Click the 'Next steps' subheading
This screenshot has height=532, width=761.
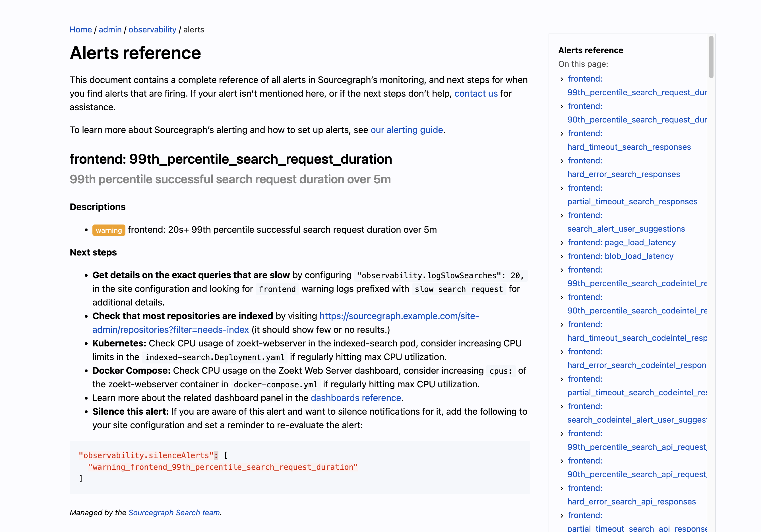[93, 252]
